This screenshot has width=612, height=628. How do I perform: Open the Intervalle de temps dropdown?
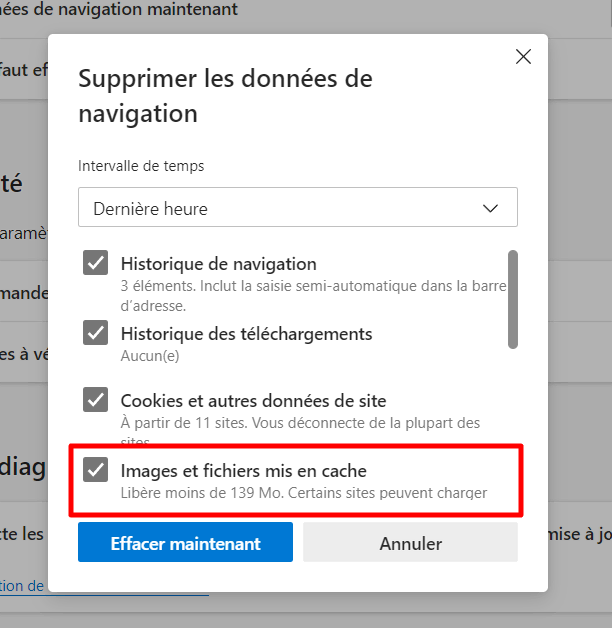297,208
